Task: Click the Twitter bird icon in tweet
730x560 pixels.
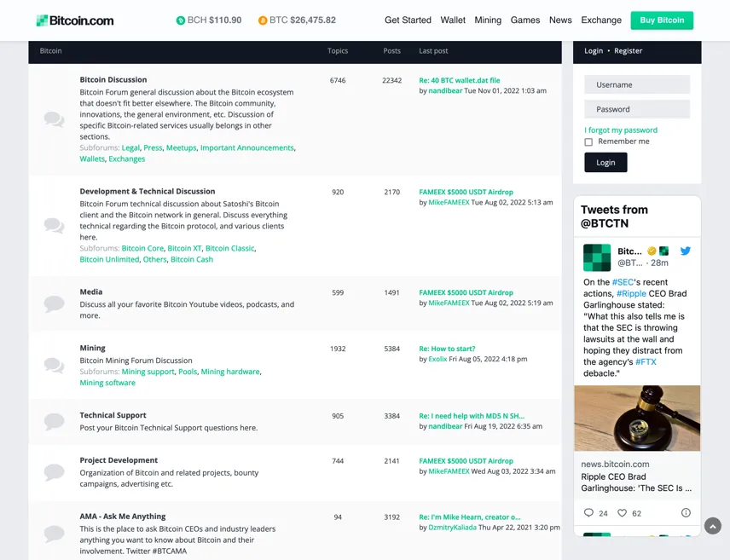Action: coord(686,251)
